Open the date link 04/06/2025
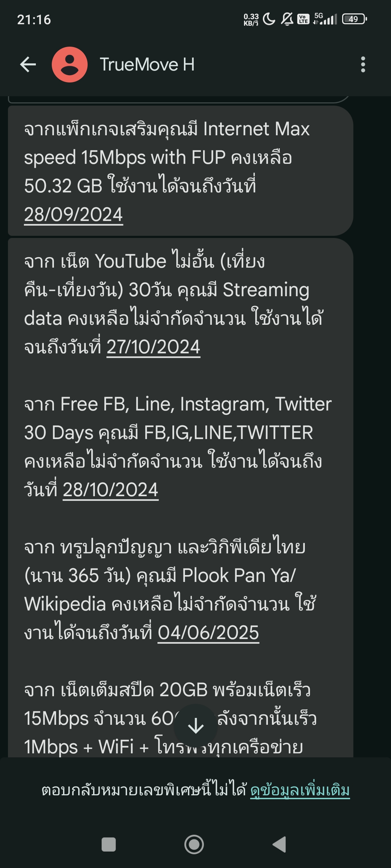Screen dimensions: 391x868 (x=209, y=633)
